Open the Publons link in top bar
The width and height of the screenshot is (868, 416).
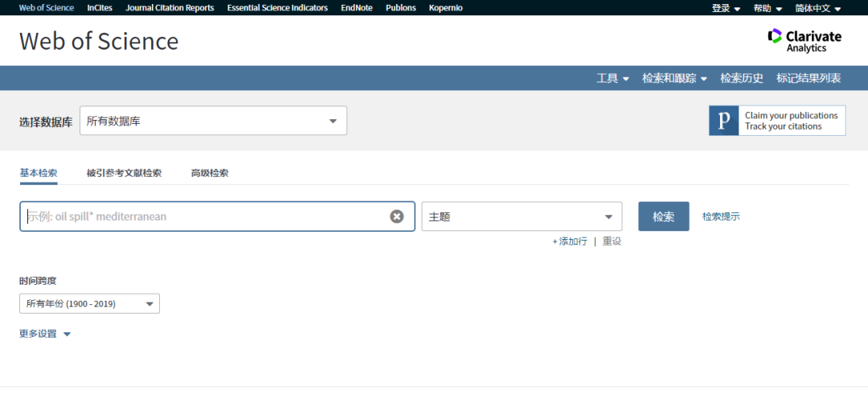click(x=401, y=8)
